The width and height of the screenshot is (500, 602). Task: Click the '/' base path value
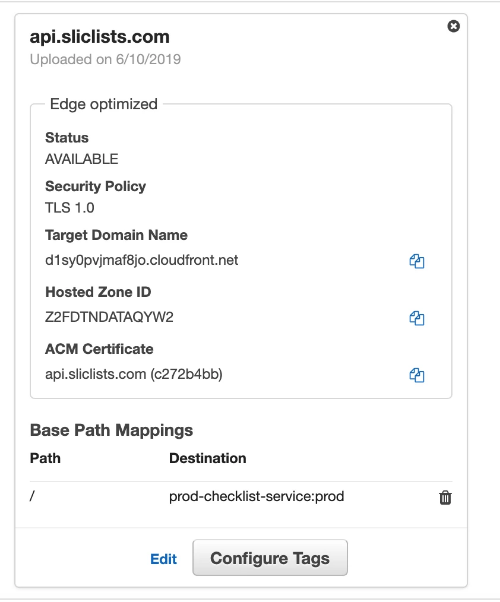point(32,496)
